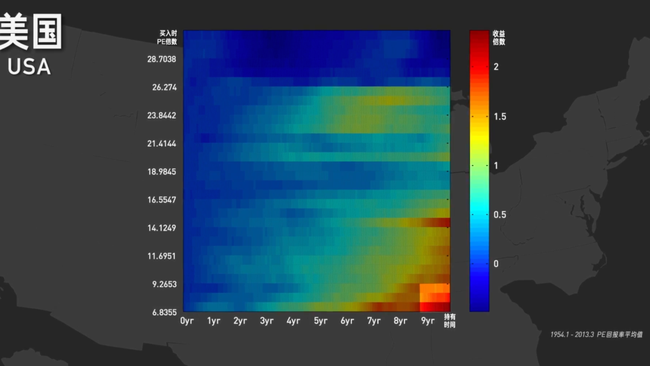Click the 0yr holding time label

187,321
